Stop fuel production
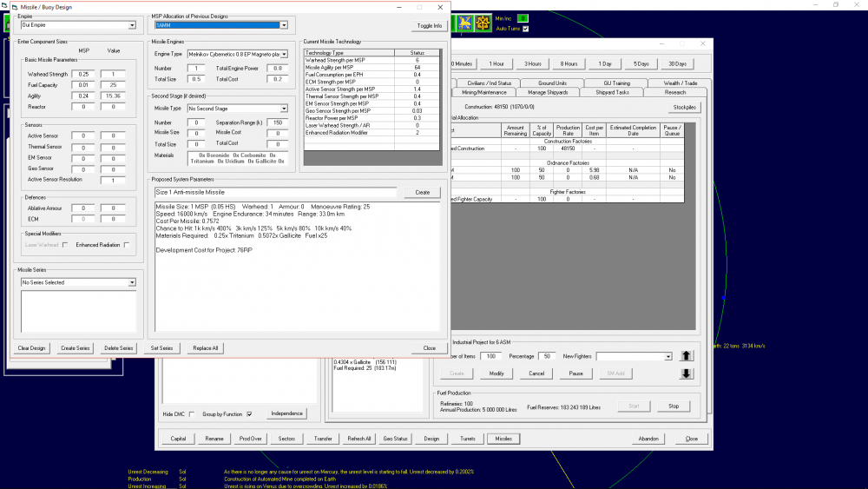The image size is (868, 489). click(674, 406)
